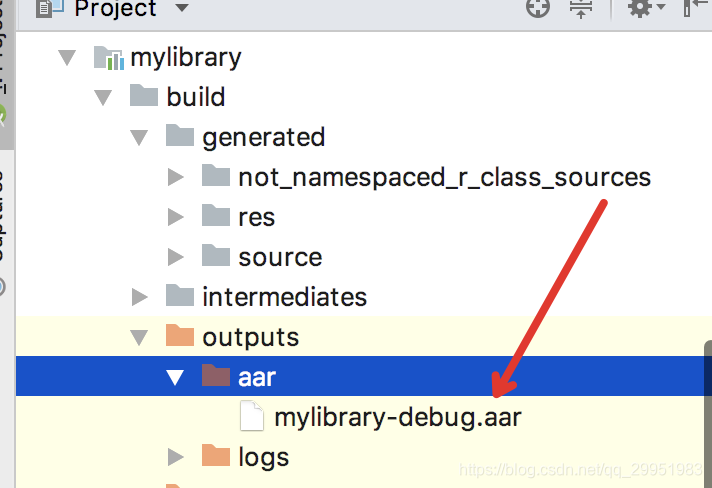Select not_namespaced_r_class_sources row text
The width and height of the screenshot is (712, 488).
pos(445,177)
